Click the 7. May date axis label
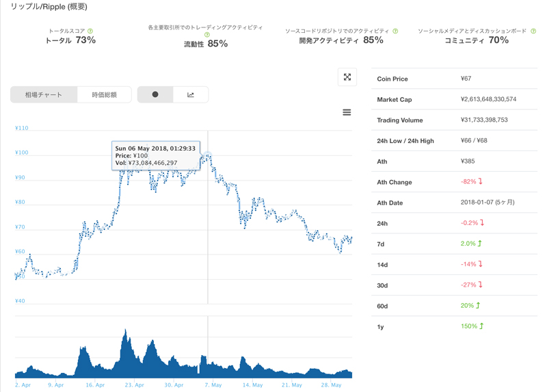 pos(213,384)
